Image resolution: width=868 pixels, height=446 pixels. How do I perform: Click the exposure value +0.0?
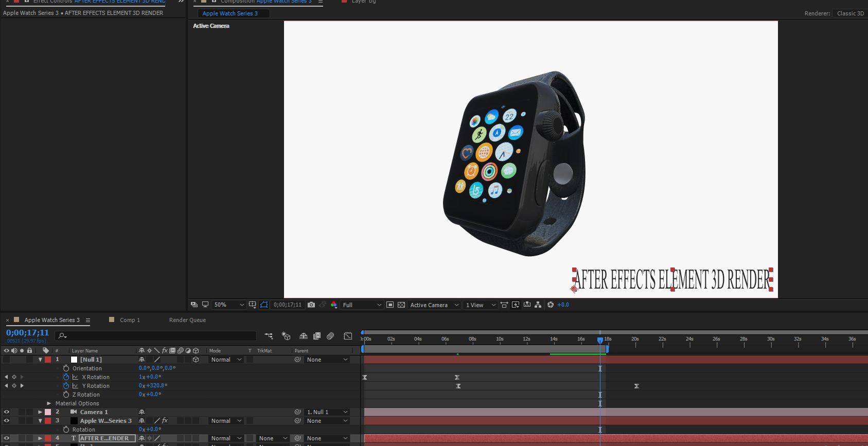[563, 305]
